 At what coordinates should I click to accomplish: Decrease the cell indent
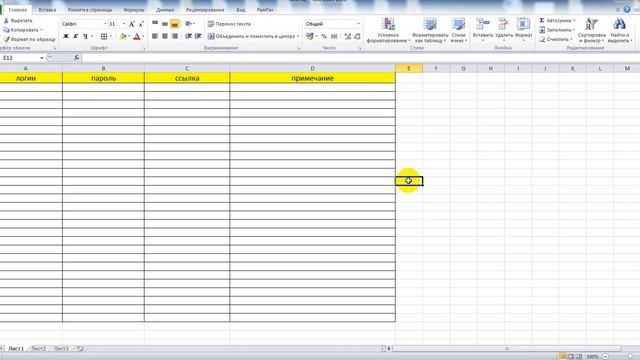click(188, 36)
